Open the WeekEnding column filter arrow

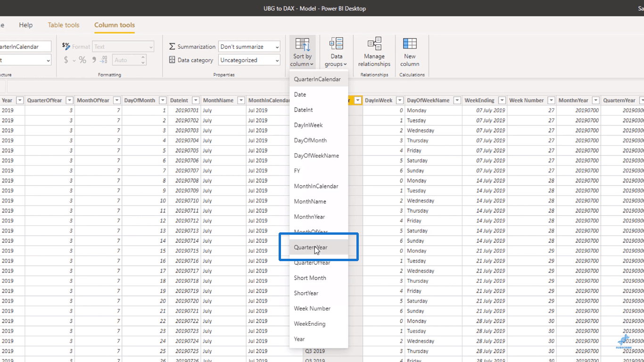point(502,100)
